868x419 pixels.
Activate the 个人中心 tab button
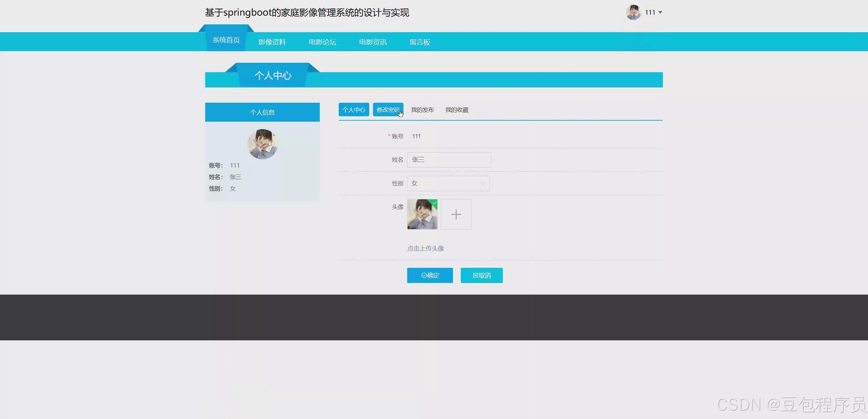(354, 109)
